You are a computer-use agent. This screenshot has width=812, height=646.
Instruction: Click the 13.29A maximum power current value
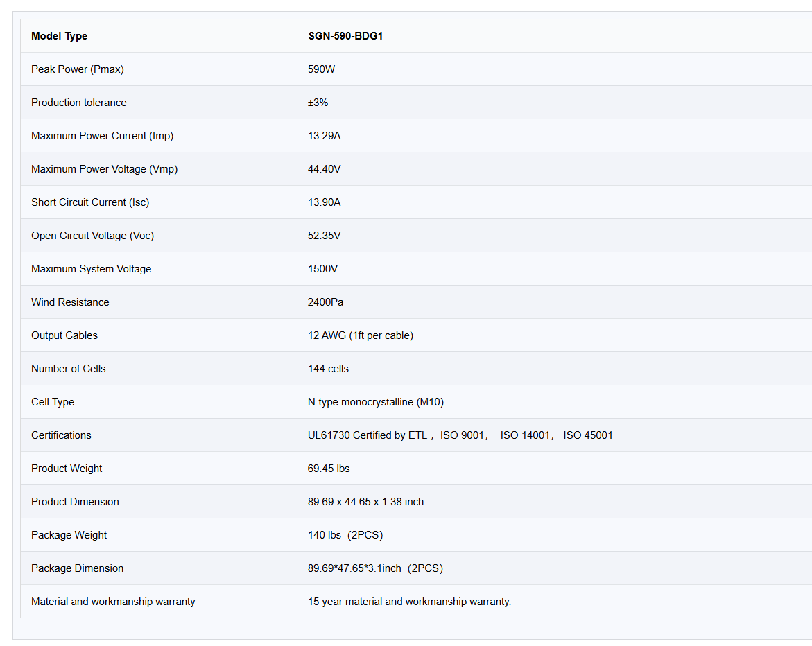(325, 136)
